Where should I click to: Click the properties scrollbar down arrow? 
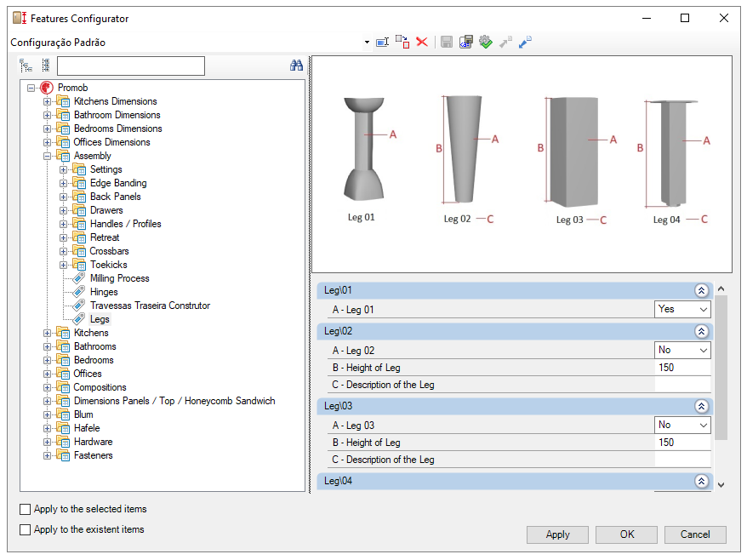[x=721, y=485]
